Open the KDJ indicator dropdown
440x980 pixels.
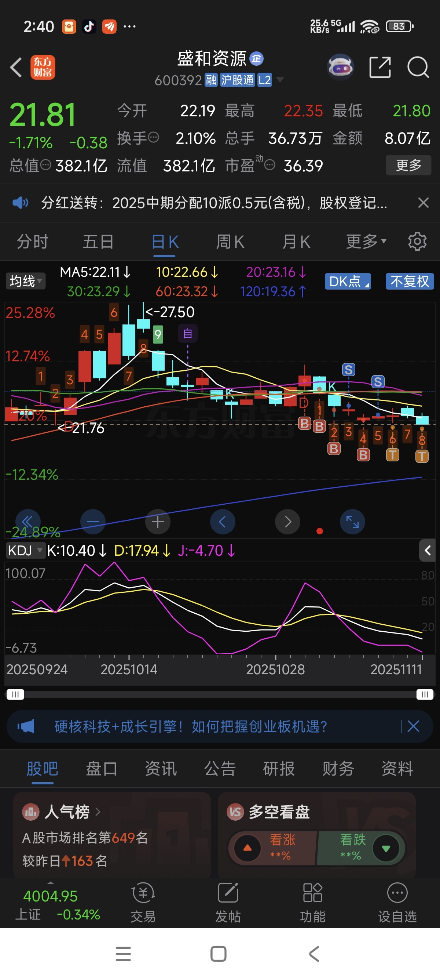click(25, 550)
